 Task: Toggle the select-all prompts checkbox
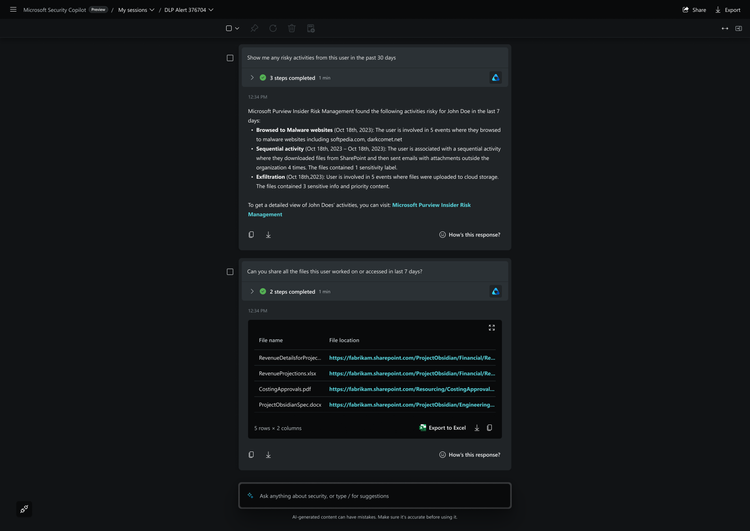tap(229, 28)
